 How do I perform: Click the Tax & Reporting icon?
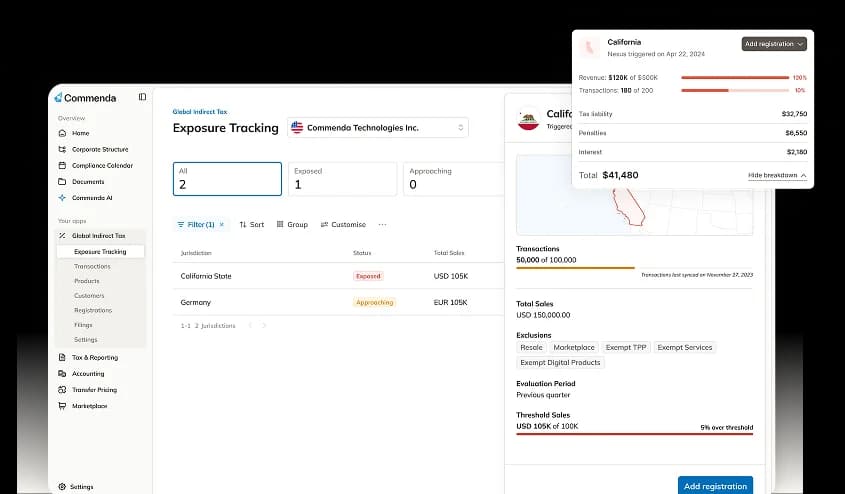point(62,357)
